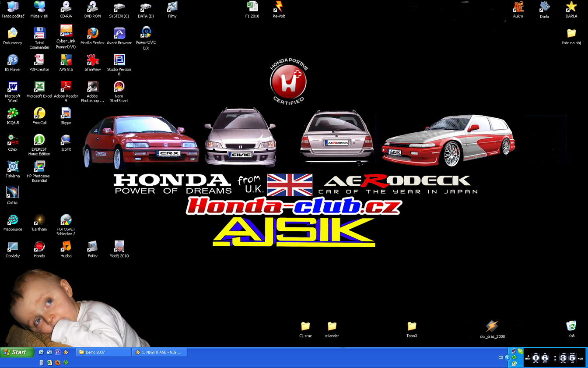588x368 pixels.
Task: Open the IrfanView desktop shortcut
Action: (92, 60)
